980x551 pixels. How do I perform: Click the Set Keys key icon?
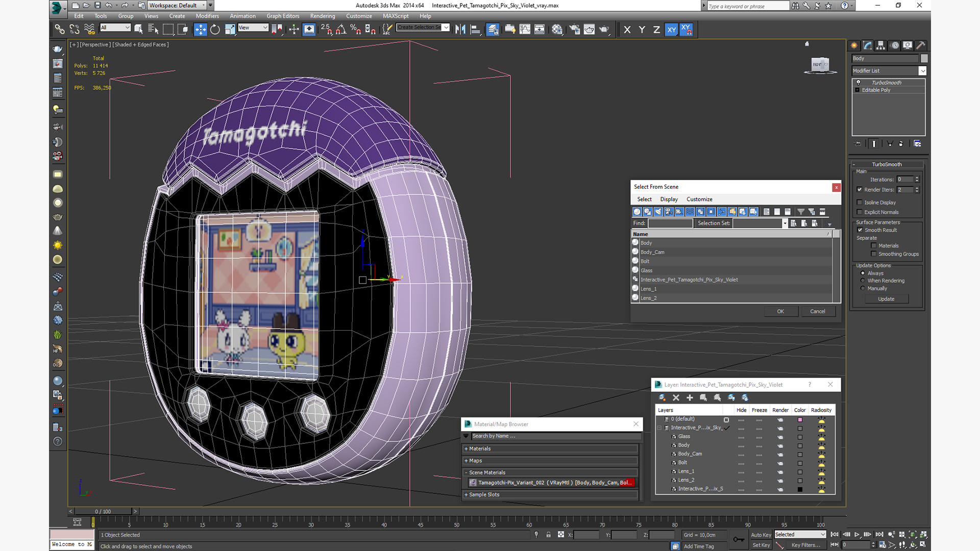(x=739, y=539)
